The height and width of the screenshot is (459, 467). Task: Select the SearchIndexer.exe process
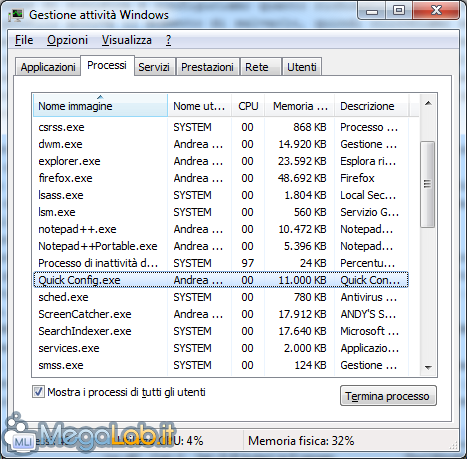tap(221, 331)
